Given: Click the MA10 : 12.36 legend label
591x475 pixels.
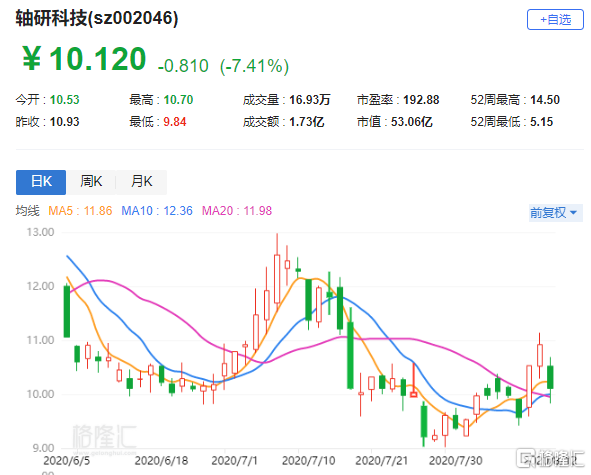Looking at the screenshot, I should (x=157, y=211).
